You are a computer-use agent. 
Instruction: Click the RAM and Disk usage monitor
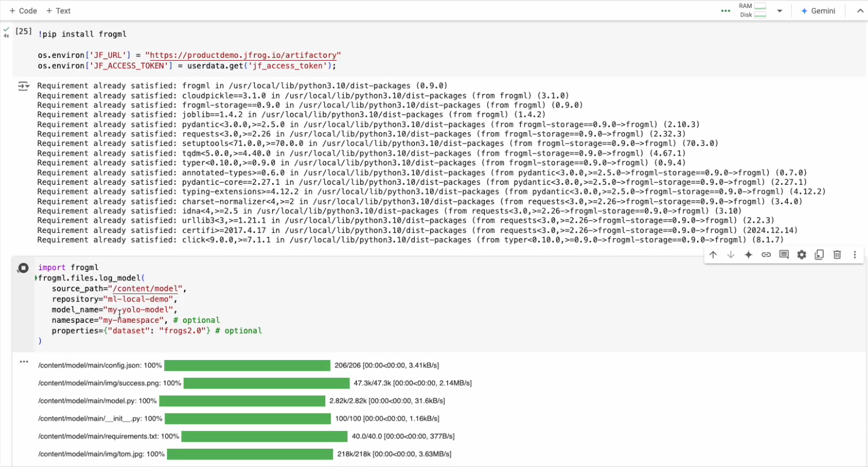pos(752,10)
